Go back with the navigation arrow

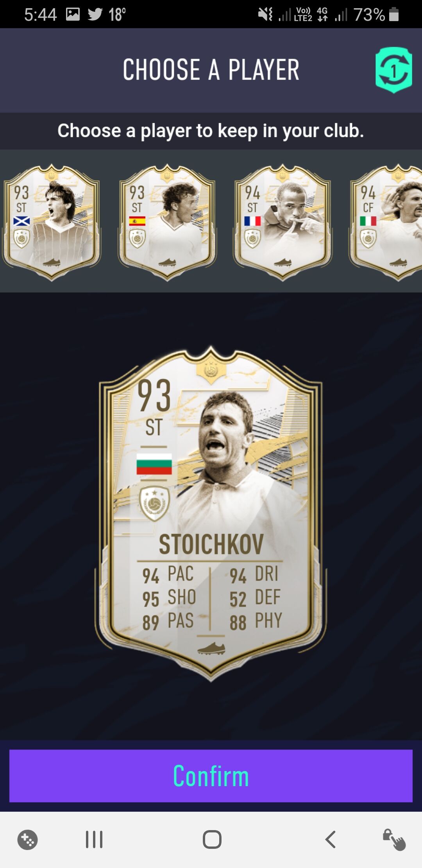(331, 839)
